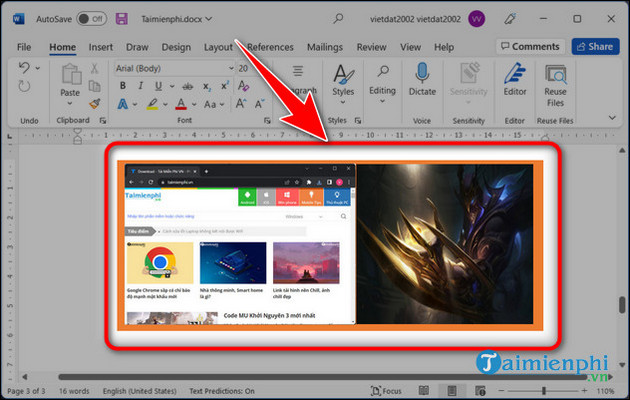The height and width of the screenshot is (400, 630).
Task: Toggle Bold formatting
Action: [123, 86]
